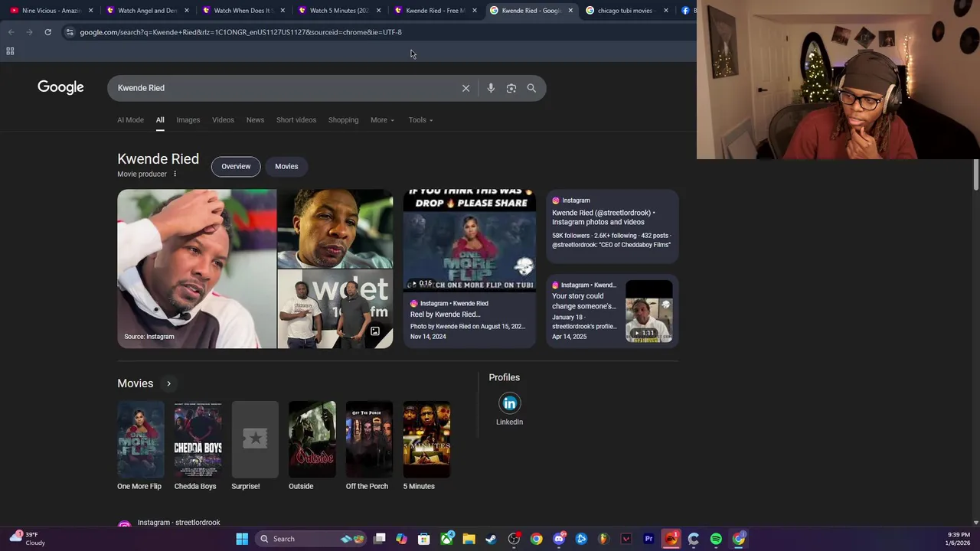Click the browser forward arrow
Screen dimensions: 980x551
pos(29,32)
